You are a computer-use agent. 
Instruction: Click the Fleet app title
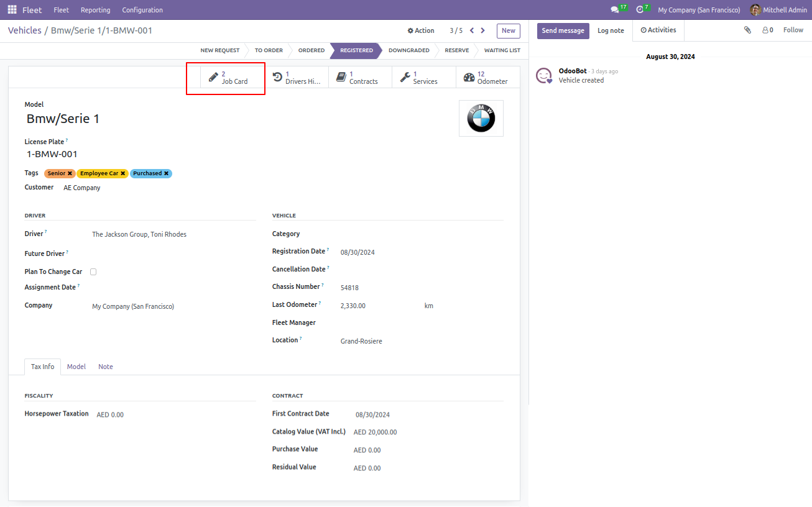tap(32, 10)
